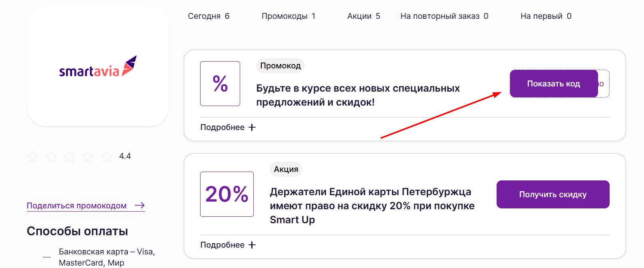Open the Поделиться промокодом link

76,205
